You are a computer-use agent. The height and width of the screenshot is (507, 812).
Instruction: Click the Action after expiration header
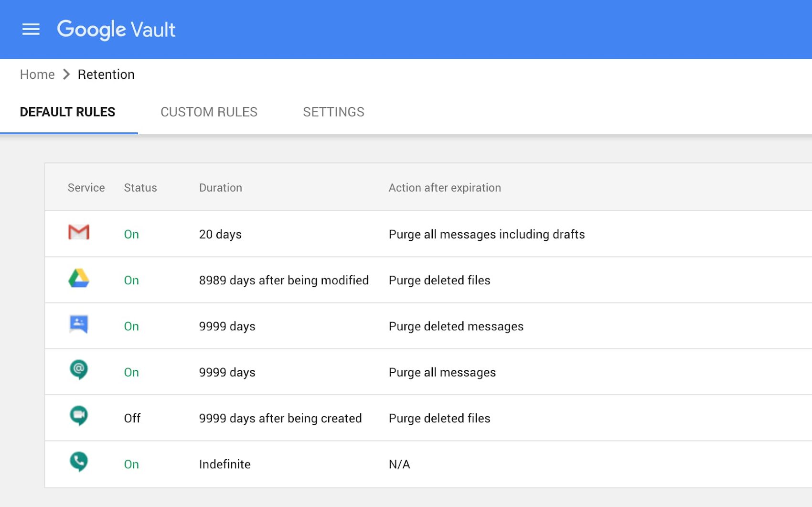pyautogui.click(x=445, y=188)
